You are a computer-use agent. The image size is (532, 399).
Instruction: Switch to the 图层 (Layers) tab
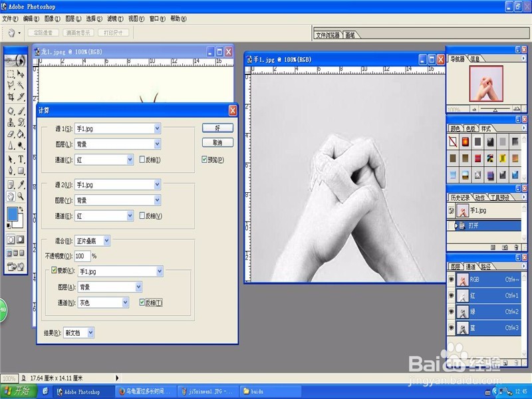456,267
